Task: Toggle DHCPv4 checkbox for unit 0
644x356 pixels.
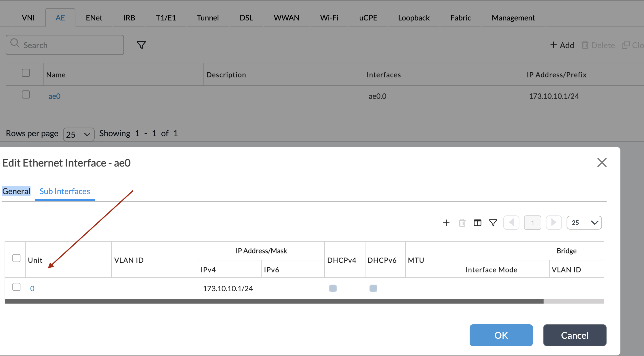Action: [333, 288]
